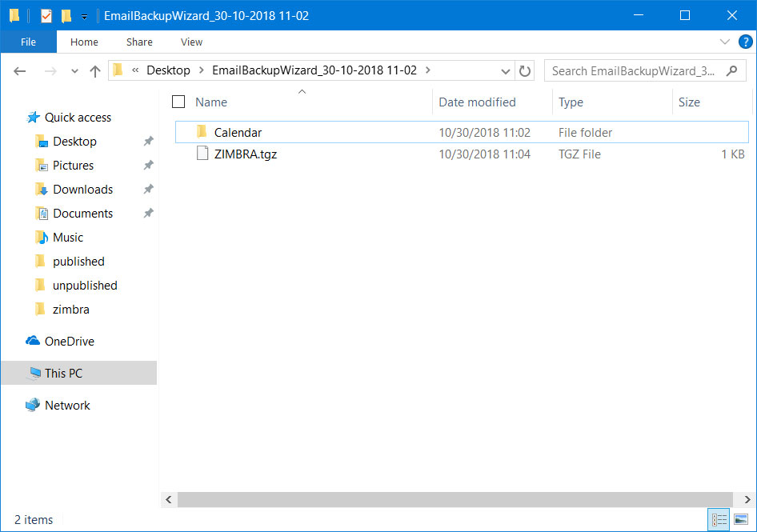Click the pin icon next to Desktop
This screenshot has height=532, width=757.
(148, 141)
